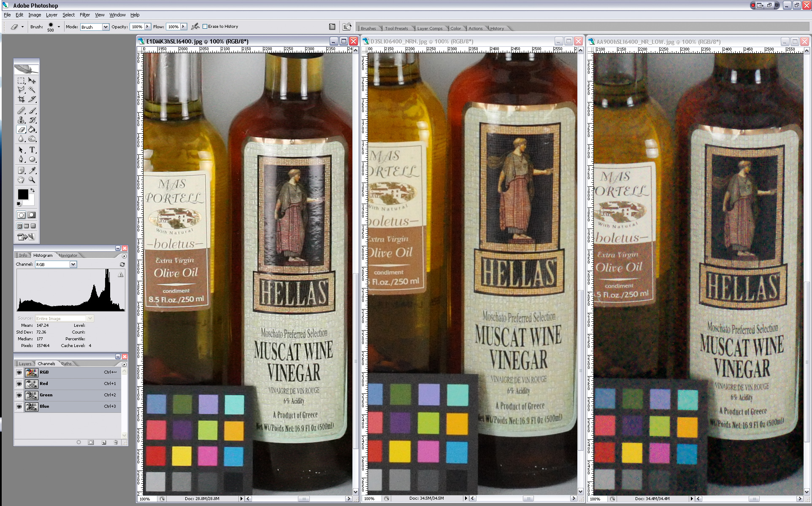812x506 pixels.
Task: Open the brush preset picker dropdown
Action: click(x=59, y=27)
